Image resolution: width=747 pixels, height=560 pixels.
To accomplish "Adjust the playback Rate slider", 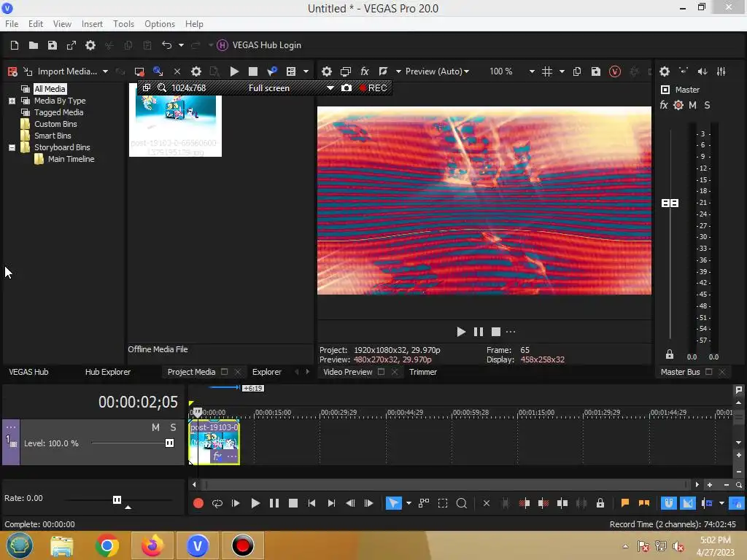I will click(117, 500).
